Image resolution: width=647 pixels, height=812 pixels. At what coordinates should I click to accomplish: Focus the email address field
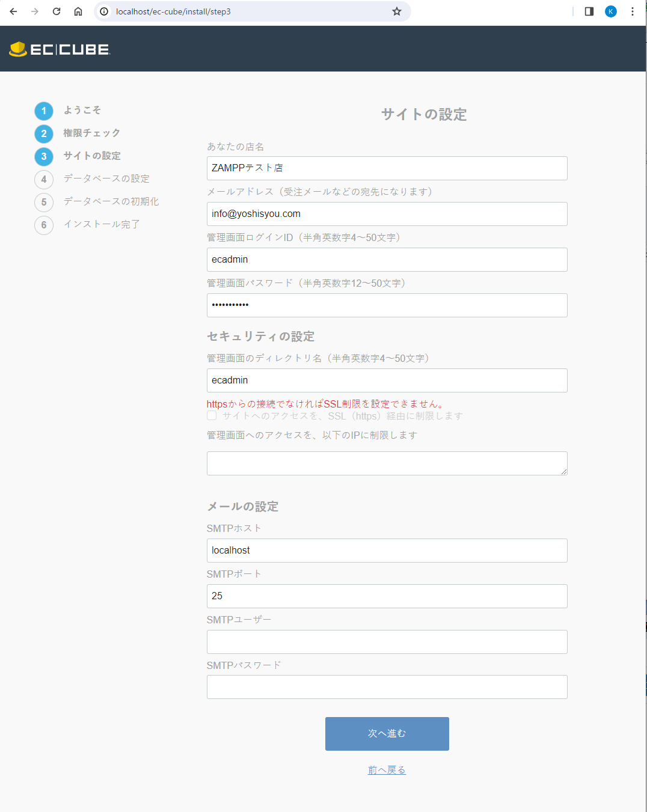pyautogui.click(x=387, y=214)
